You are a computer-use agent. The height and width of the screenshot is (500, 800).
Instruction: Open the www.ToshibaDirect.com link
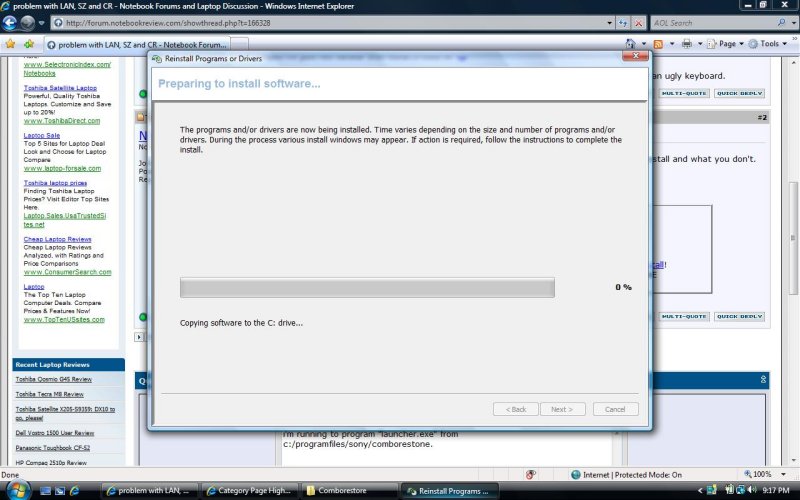[62, 121]
